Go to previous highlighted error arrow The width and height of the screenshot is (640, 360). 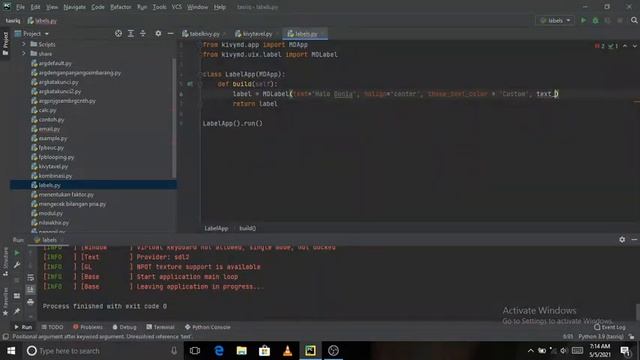pyautogui.click(x=625, y=46)
